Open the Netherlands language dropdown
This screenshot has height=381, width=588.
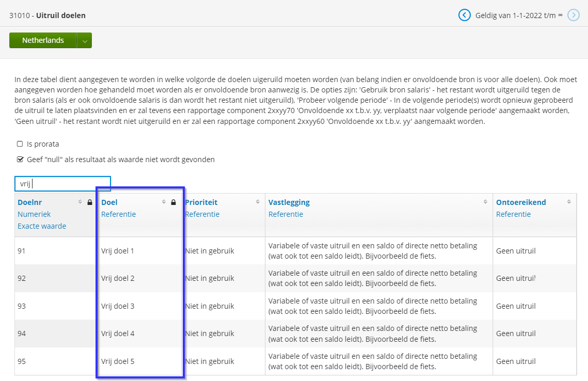click(x=86, y=40)
